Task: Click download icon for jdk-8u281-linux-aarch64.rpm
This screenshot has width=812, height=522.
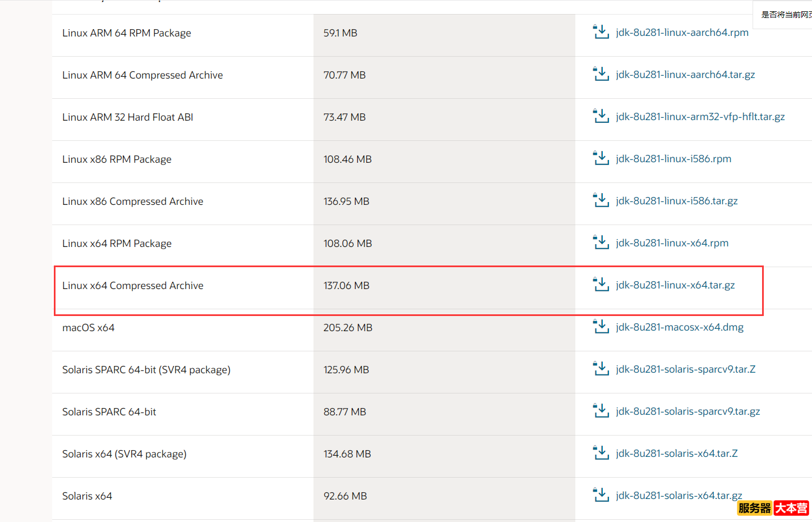Action: point(601,32)
